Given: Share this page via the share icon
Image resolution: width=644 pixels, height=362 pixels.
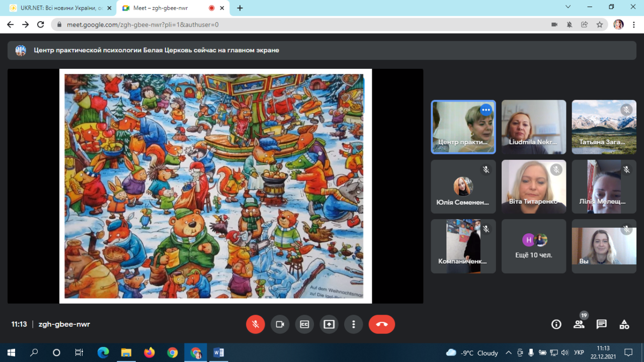Looking at the screenshot, I should point(585,24).
